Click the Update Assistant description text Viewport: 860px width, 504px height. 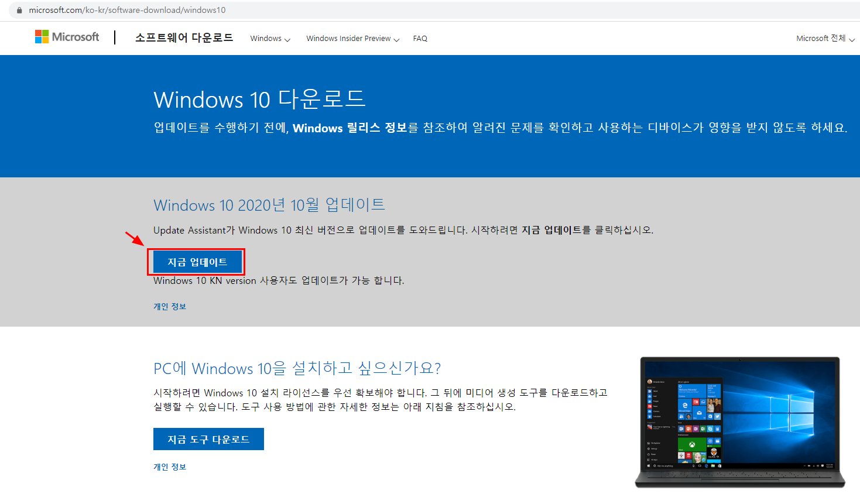point(403,230)
